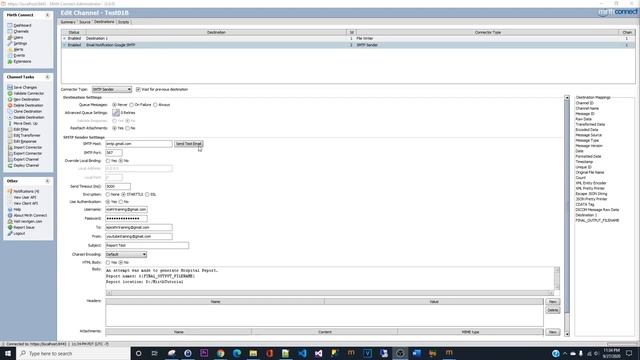
Task: Open the Users section icon
Action: pos(10,38)
